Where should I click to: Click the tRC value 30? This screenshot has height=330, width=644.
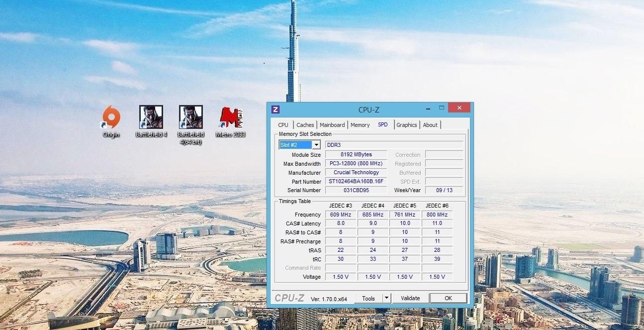click(341, 259)
